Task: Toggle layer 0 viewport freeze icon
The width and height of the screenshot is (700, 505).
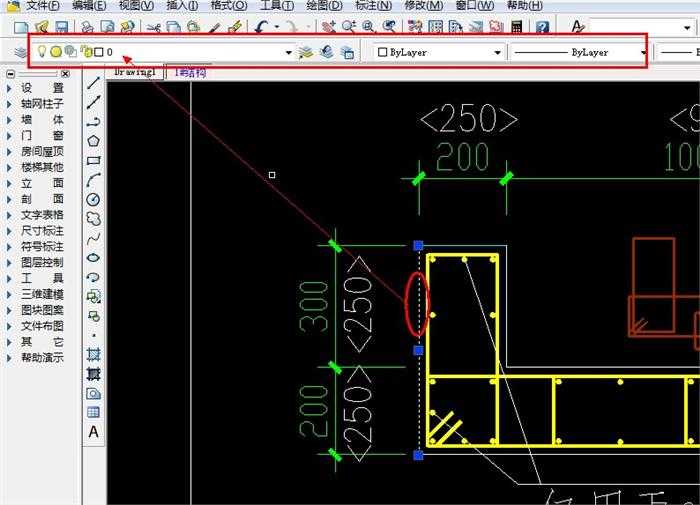Action: click(70, 51)
